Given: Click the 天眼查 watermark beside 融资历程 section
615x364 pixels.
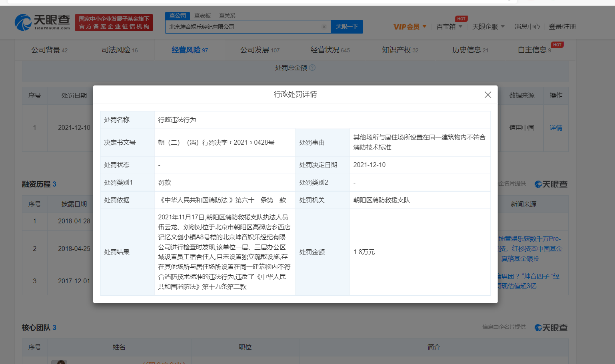Looking at the screenshot, I should (551, 184).
